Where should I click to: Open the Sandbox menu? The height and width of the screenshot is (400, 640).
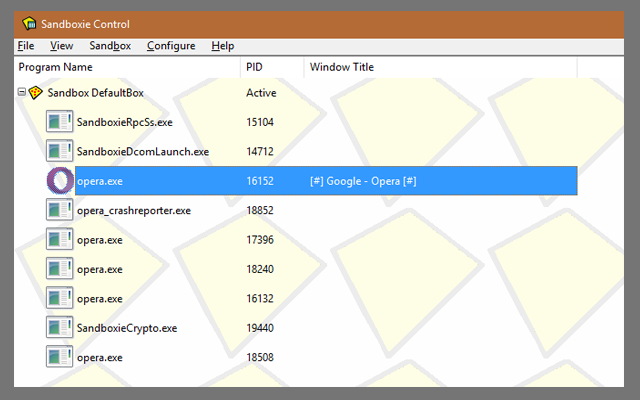[x=109, y=46]
